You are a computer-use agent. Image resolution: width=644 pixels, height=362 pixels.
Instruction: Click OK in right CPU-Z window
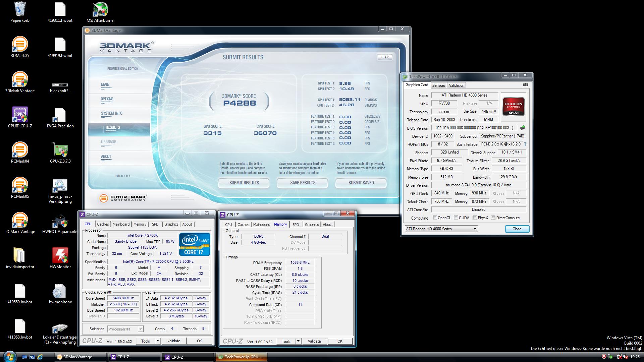(x=340, y=341)
